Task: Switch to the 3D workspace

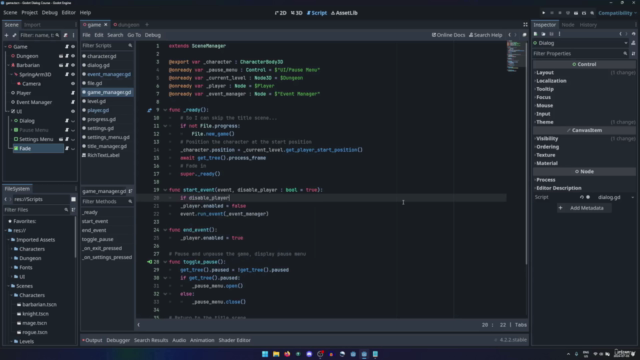Action: 296,13
